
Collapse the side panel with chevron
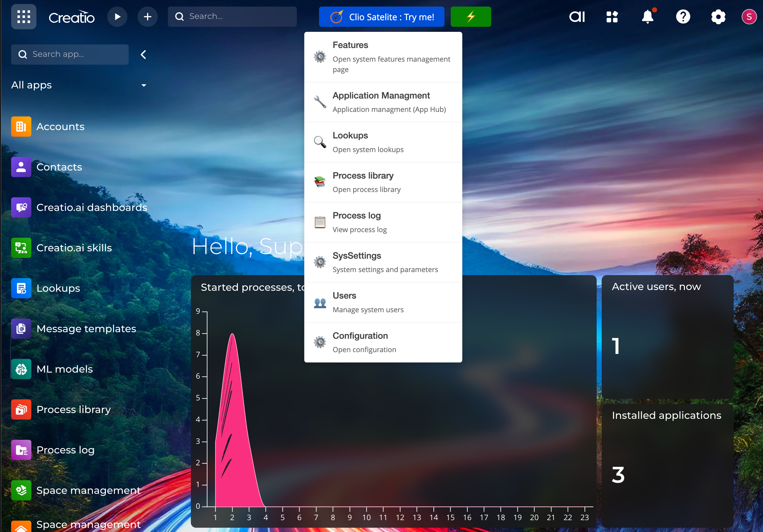[x=144, y=55]
